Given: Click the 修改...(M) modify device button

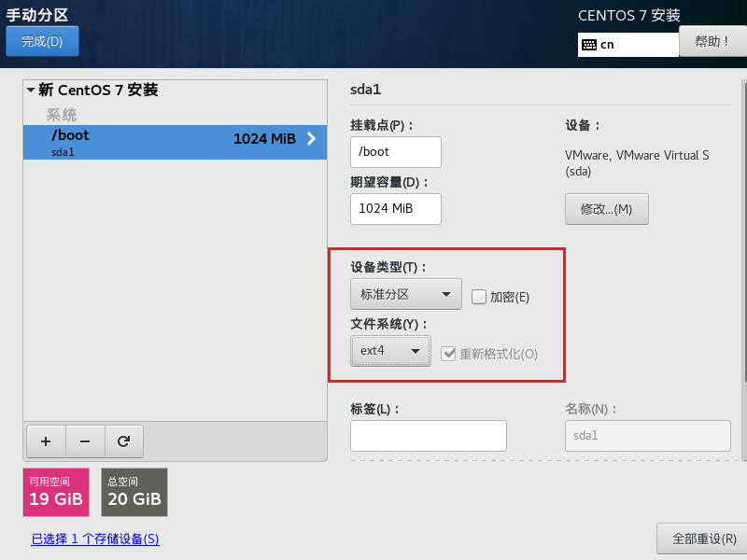Looking at the screenshot, I should (x=606, y=209).
